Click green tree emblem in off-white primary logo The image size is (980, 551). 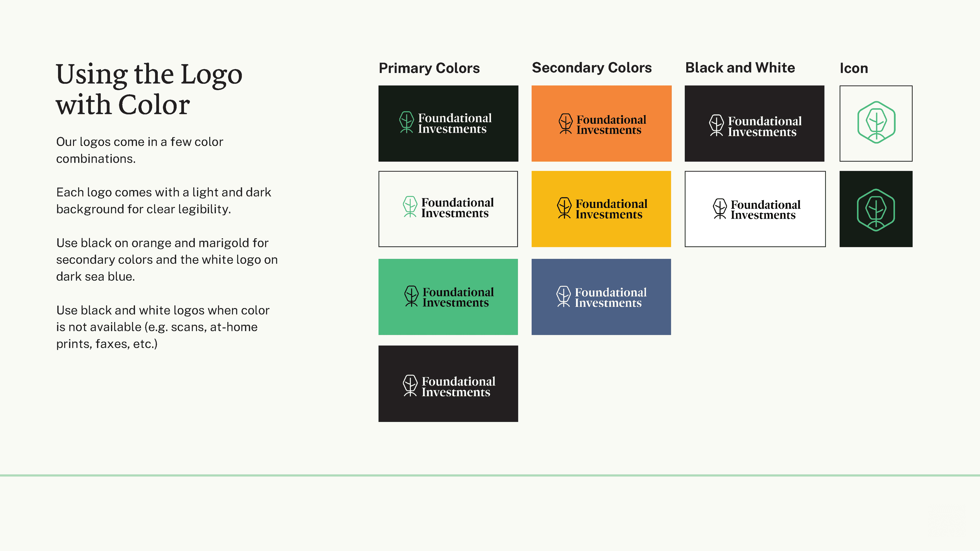click(x=410, y=206)
